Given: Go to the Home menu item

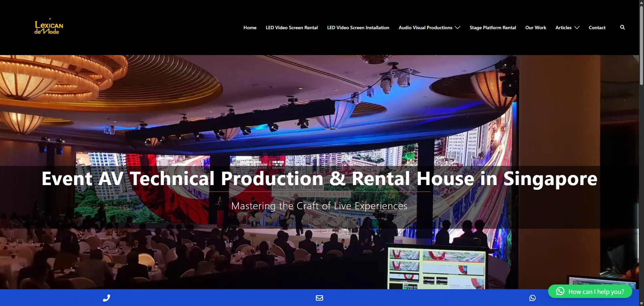Looking at the screenshot, I should point(250,28).
